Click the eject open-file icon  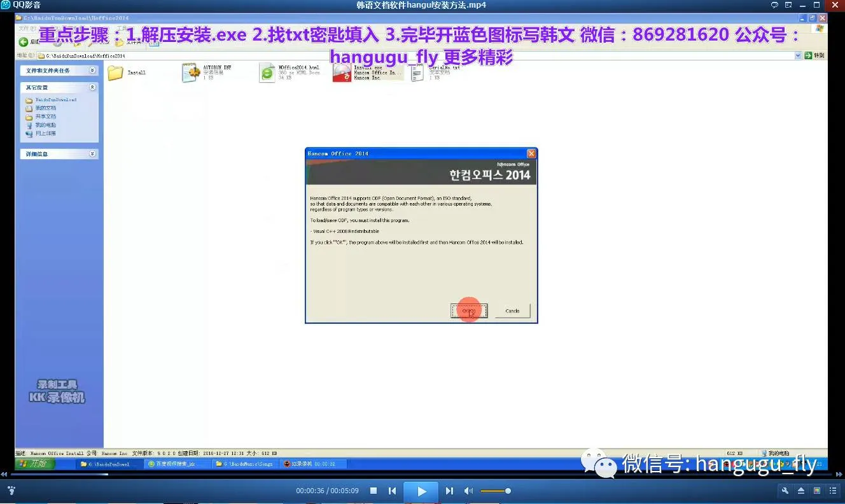[x=801, y=491]
